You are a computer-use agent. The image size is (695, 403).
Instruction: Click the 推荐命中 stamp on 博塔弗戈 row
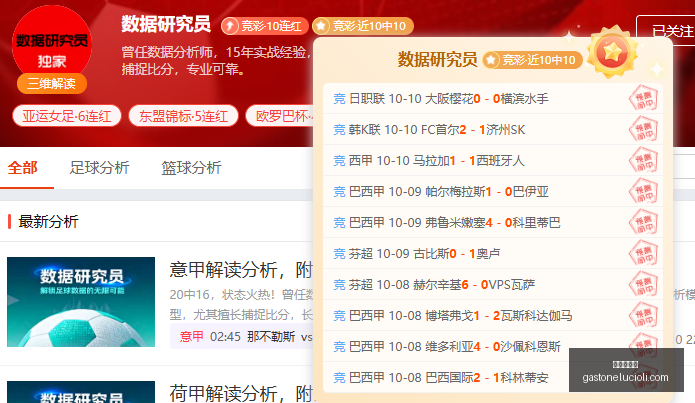(644, 315)
